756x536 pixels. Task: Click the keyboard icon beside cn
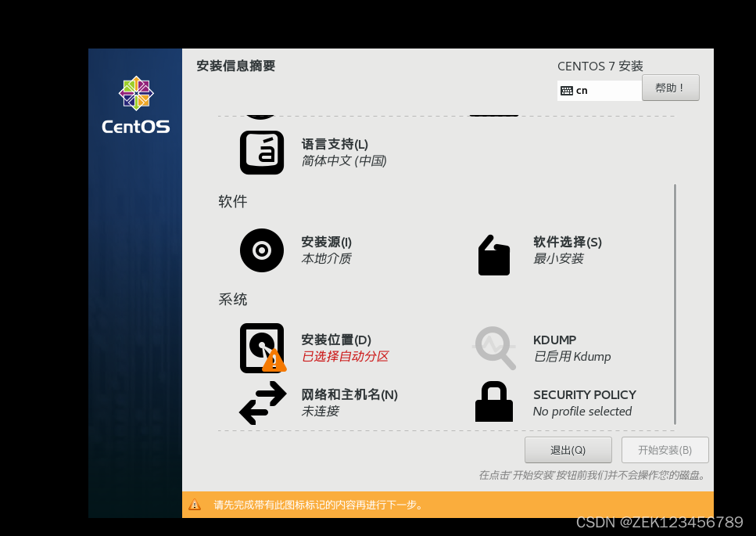[x=567, y=91]
